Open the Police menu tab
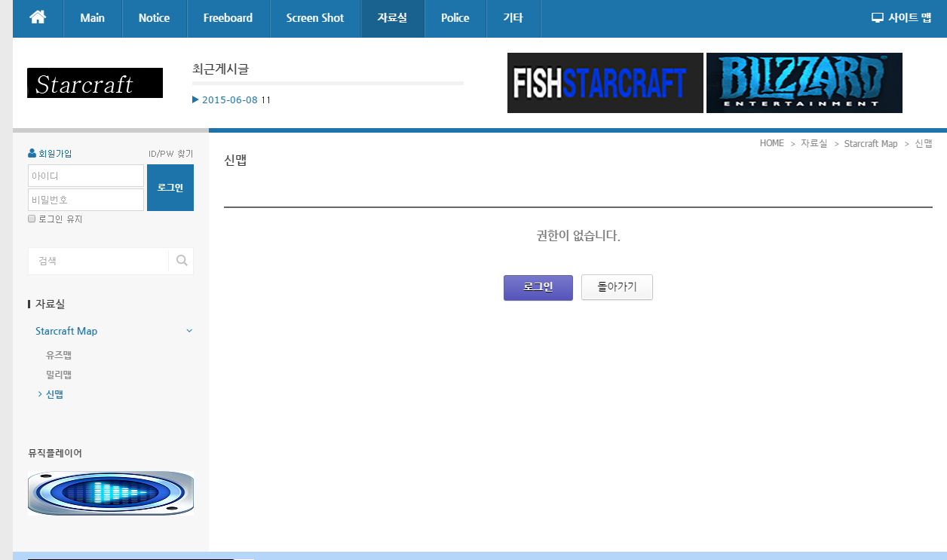This screenshot has height=560, width=947. (455, 18)
